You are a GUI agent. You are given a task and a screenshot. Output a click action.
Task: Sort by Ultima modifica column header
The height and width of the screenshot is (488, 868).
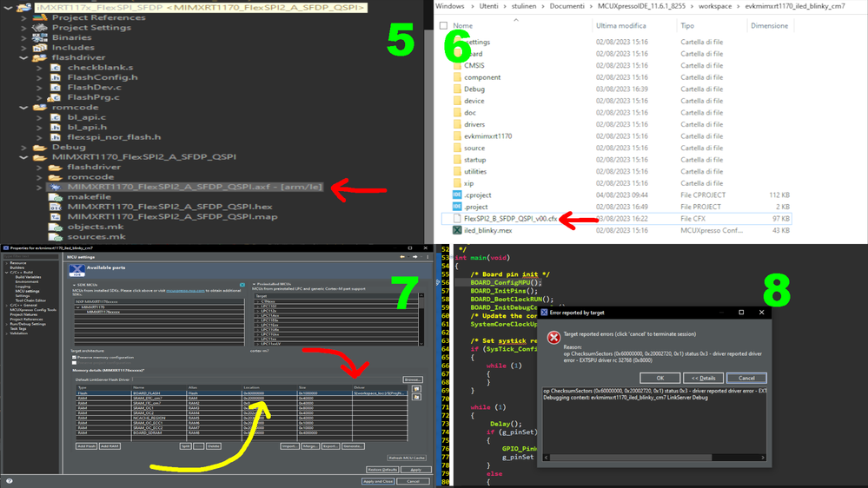[621, 25]
